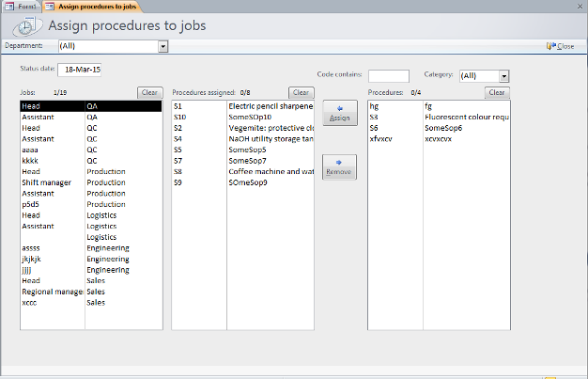The width and height of the screenshot is (588, 379).
Task: Focus the Code contains text box
Action: coord(388,76)
